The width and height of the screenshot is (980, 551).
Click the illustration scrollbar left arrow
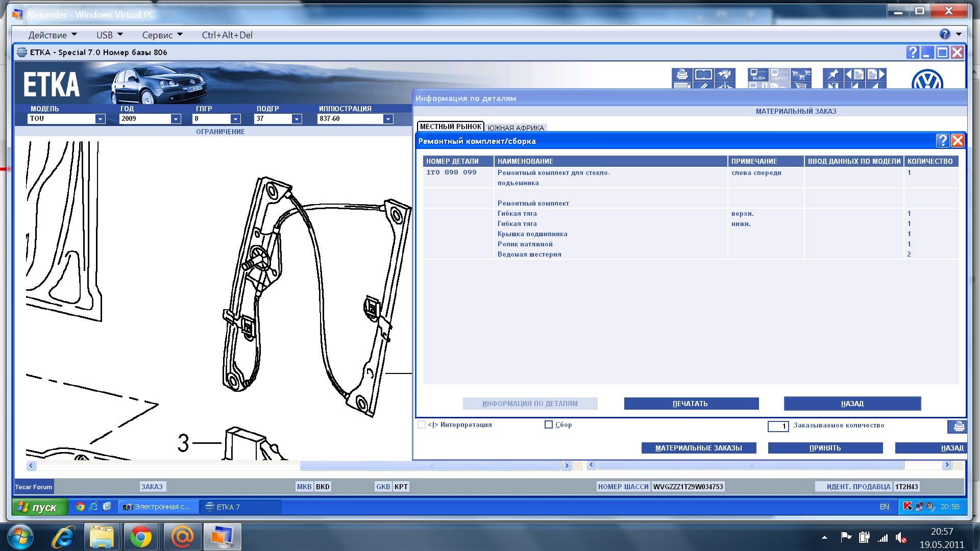(x=31, y=465)
